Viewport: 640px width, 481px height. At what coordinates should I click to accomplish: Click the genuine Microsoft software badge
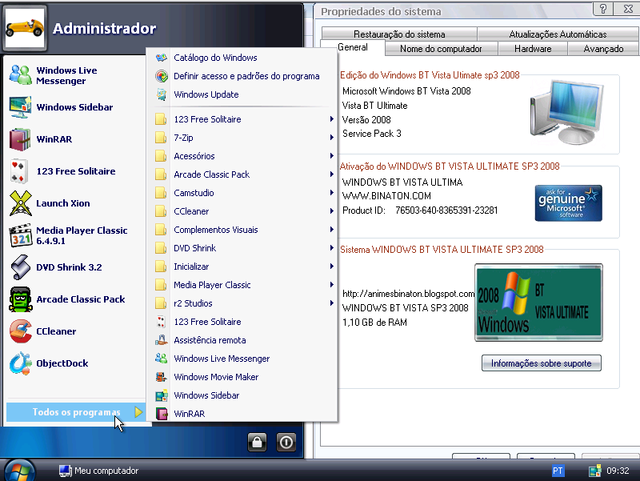(x=569, y=203)
